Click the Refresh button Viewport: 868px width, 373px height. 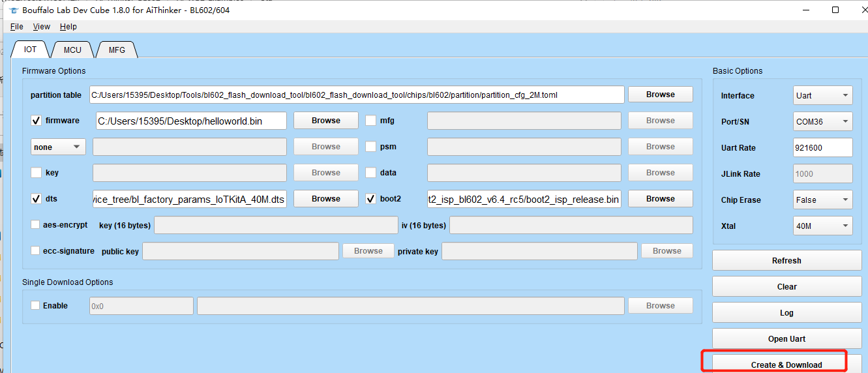click(x=786, y=260)
